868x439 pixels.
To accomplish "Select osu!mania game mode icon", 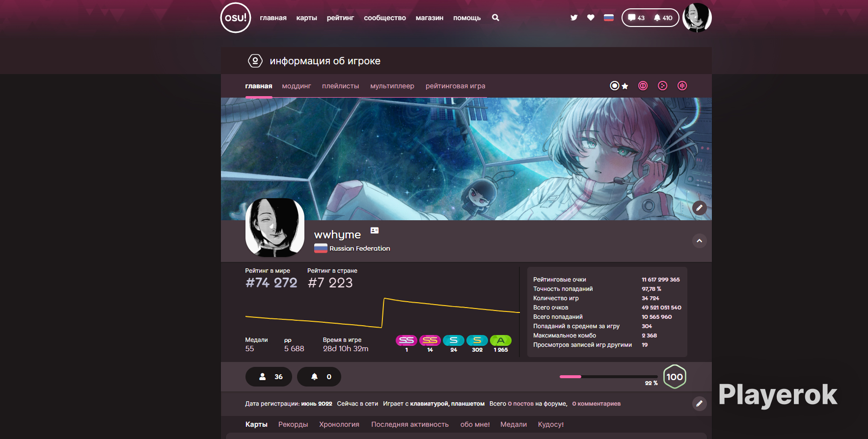I will click(682, 86).
